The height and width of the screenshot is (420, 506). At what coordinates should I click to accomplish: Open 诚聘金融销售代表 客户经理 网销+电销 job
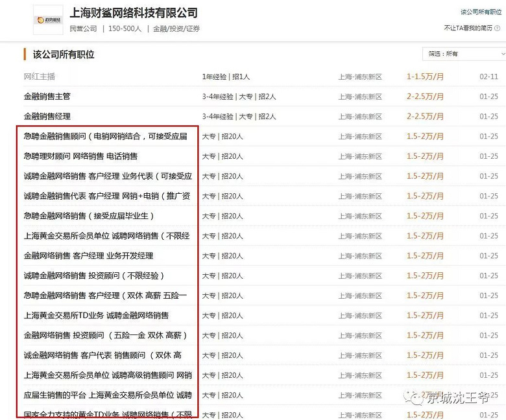pos(107,196)
